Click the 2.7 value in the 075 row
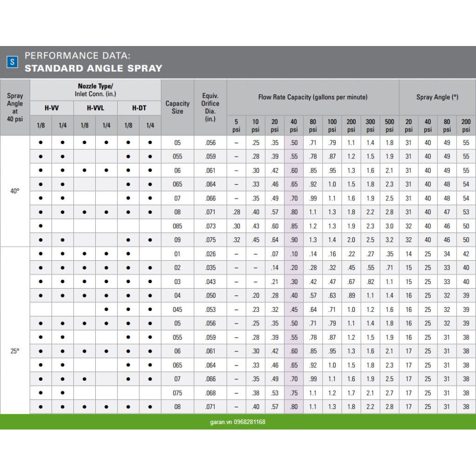Screen dimensions: 476x476 (389, 393)
